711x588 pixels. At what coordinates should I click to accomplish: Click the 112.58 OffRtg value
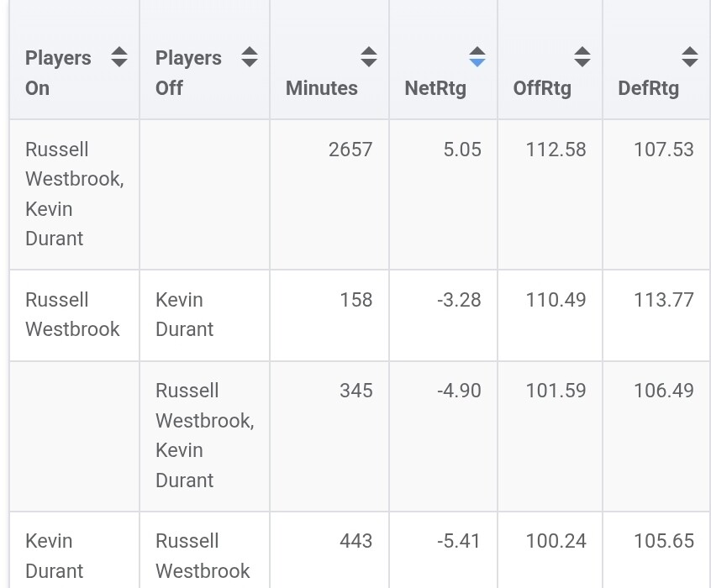pyautogui.click(x=556, y=150)
